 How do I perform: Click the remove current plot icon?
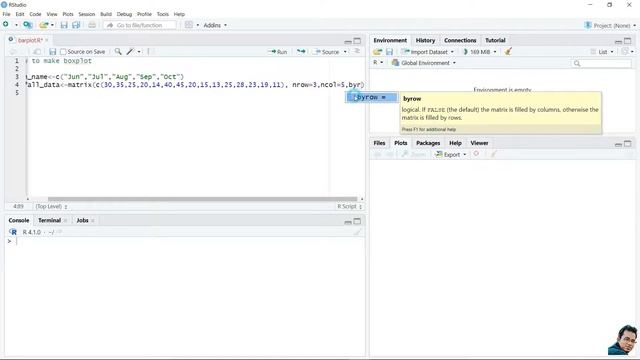tap(476, 154)
